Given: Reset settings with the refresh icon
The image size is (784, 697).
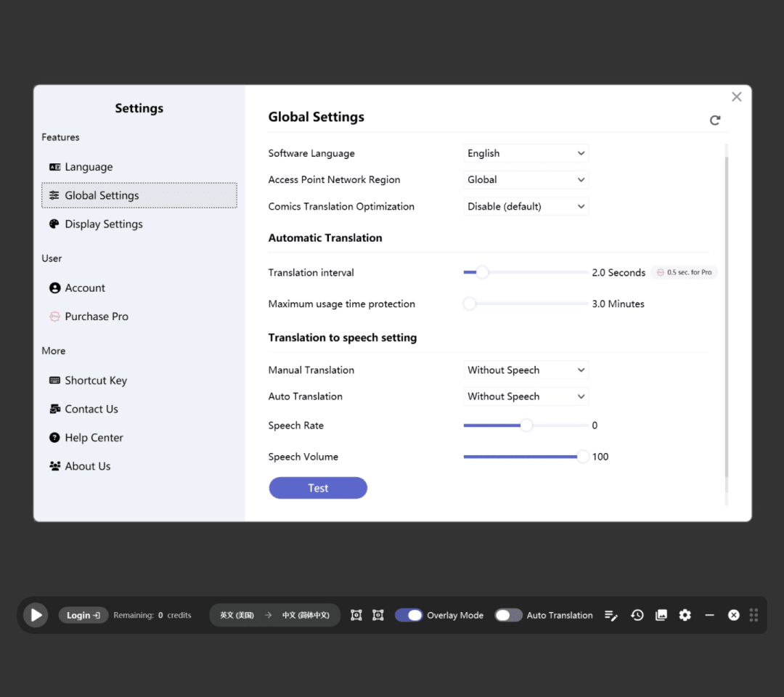Looking at the screenshot, I should [715, 121].
